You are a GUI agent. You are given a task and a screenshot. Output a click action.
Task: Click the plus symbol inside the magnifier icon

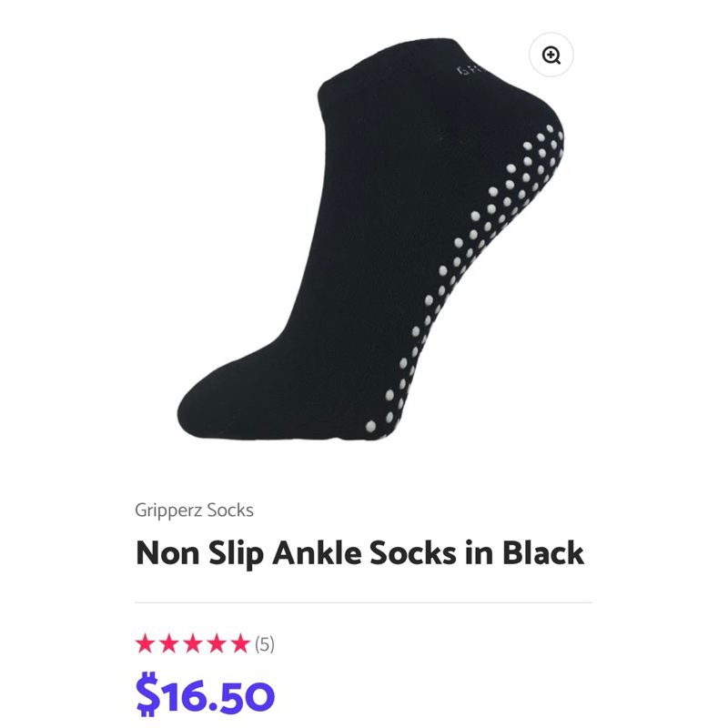(549, 55)
